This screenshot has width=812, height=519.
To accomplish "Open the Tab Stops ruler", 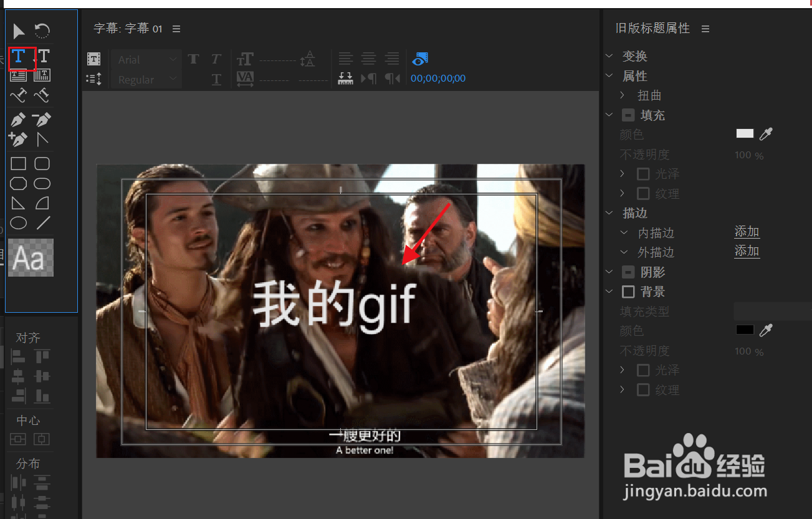I will (x=346, y=79).
